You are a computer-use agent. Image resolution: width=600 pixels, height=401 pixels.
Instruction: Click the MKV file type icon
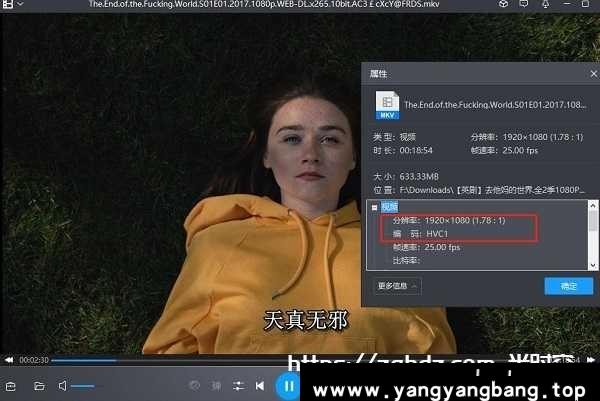pos(387,105)
